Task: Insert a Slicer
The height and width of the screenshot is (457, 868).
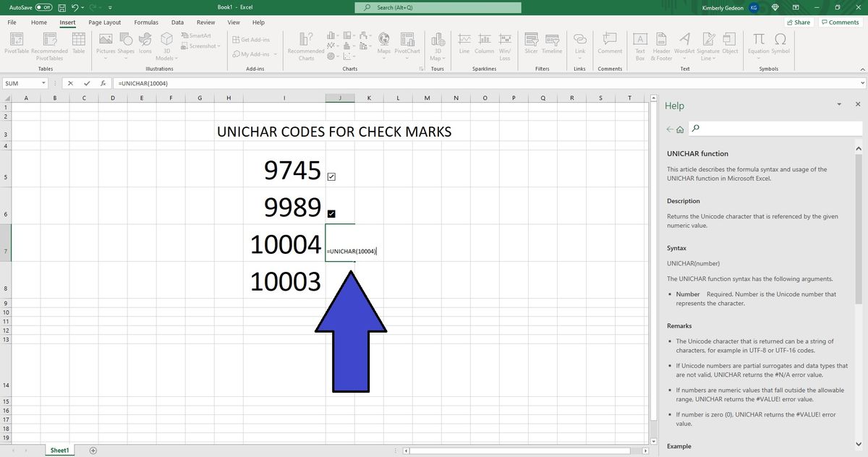Action: click(x=530, y=45)
